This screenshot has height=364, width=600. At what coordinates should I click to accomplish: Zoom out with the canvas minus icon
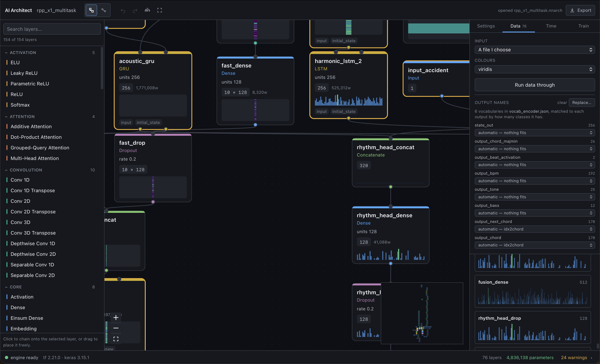pyautogui.click(x=116, y=328)
